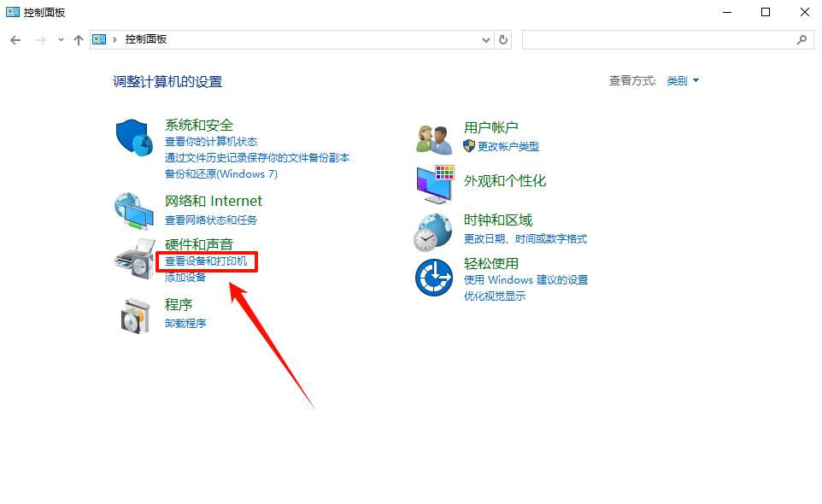822x504 pixels.
Task: Open the 类别 view mode dropdown
Action: tap(683, 79)
